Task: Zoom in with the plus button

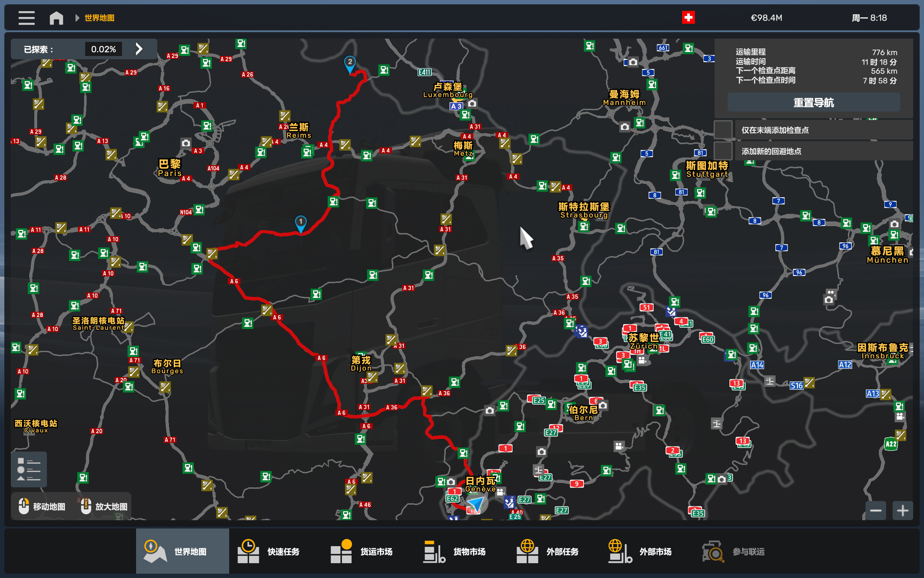Action: pyautogui.click(x=903, y=510)
